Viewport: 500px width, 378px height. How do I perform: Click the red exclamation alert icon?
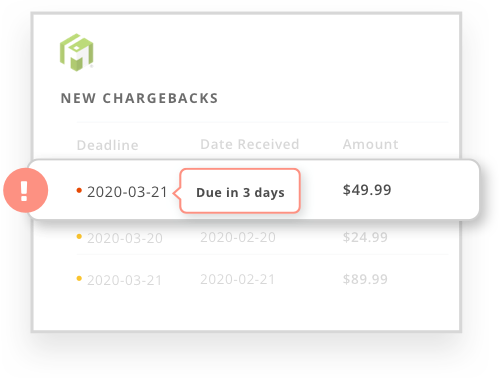pos(26,190)
